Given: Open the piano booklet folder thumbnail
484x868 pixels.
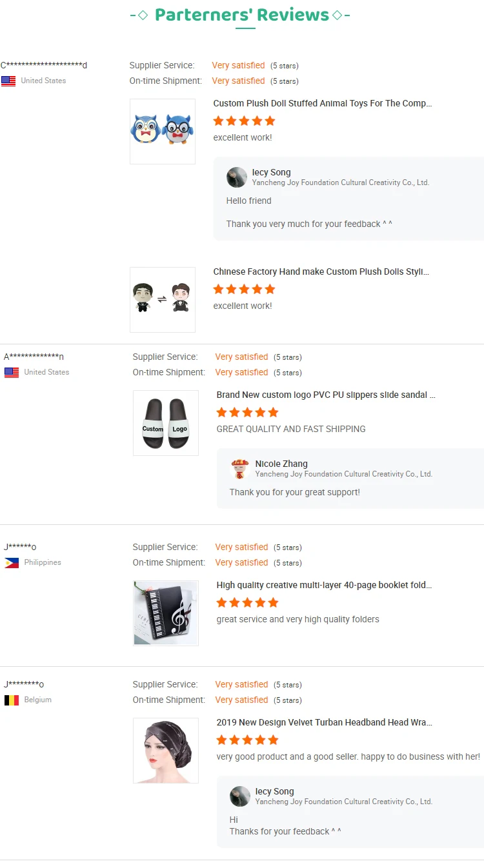Looking at the screenshot, I should (x=166, y=613).
